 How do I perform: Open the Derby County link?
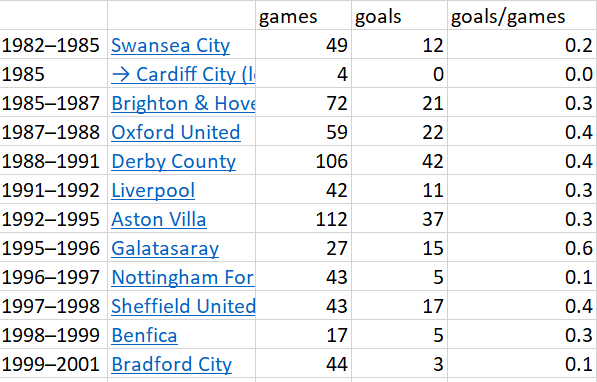click(173, 161)
